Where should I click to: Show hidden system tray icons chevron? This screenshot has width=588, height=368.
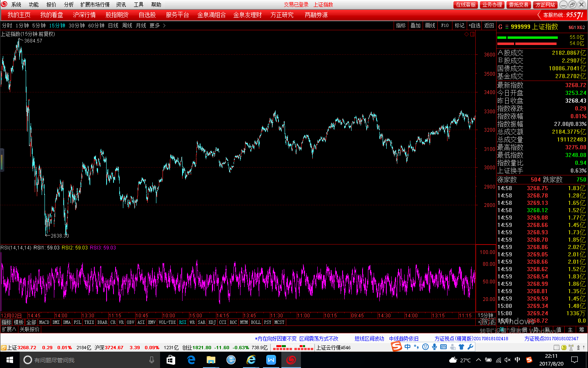(x=478, y=360)
